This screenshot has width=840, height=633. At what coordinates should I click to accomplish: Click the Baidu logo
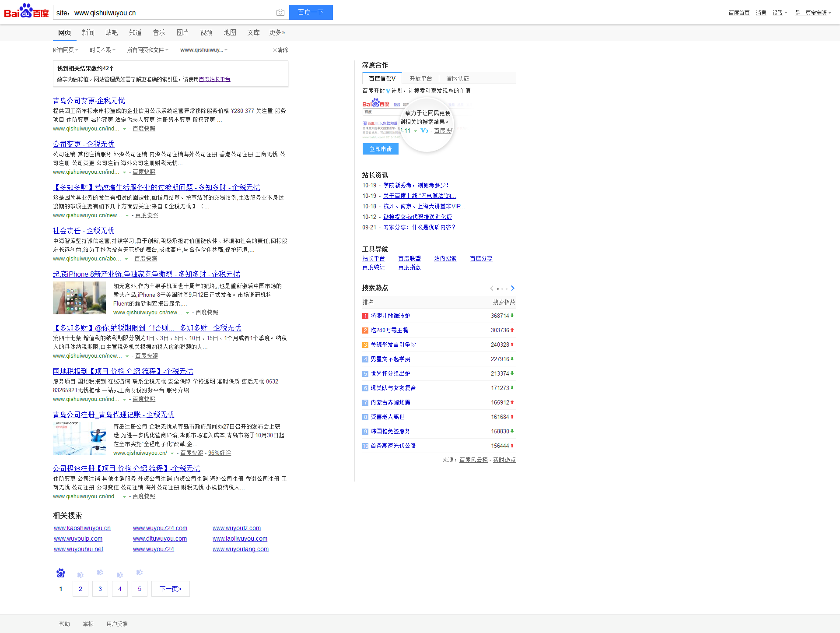click(26, 11)
